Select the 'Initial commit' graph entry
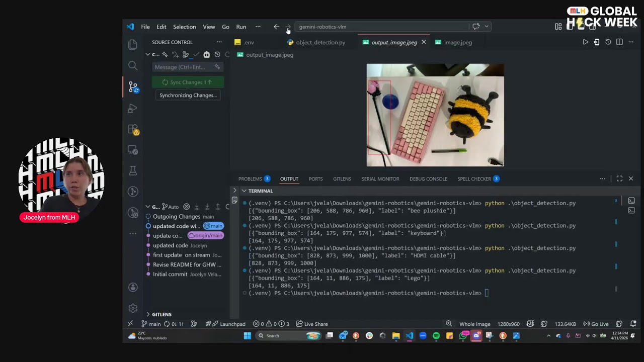 (x=187, y=274)
